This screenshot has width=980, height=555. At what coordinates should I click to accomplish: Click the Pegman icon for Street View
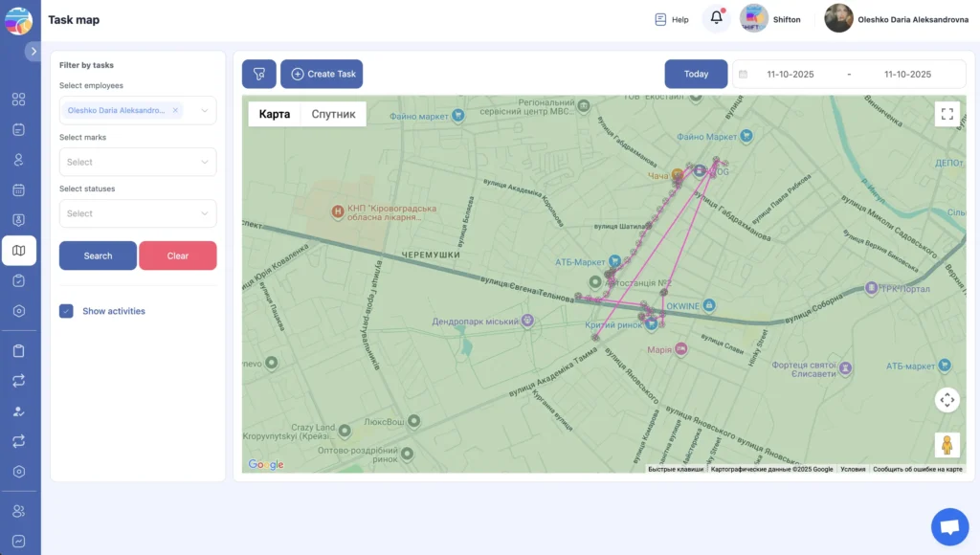(x=947, y=444)
